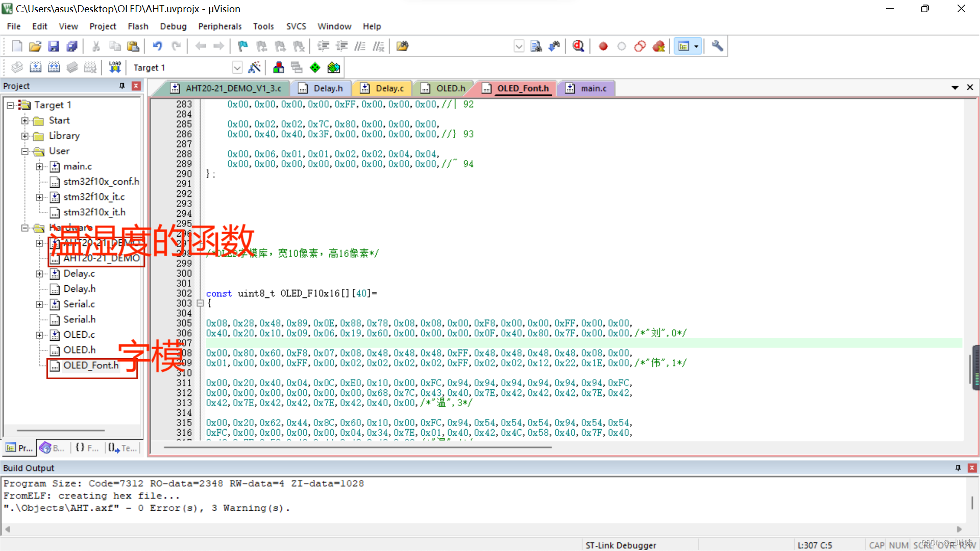Expand OLED.c in the project tree

click(x=39, y=335)
